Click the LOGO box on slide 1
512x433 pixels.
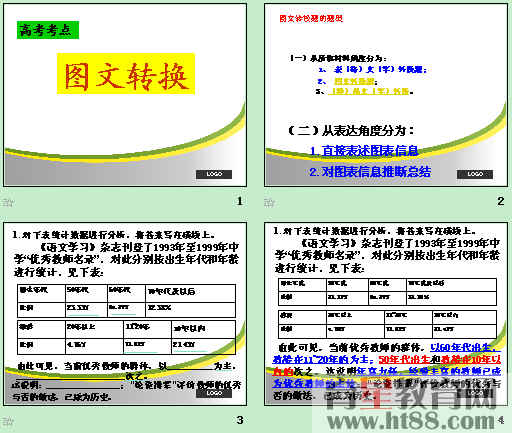coord(214,174)
